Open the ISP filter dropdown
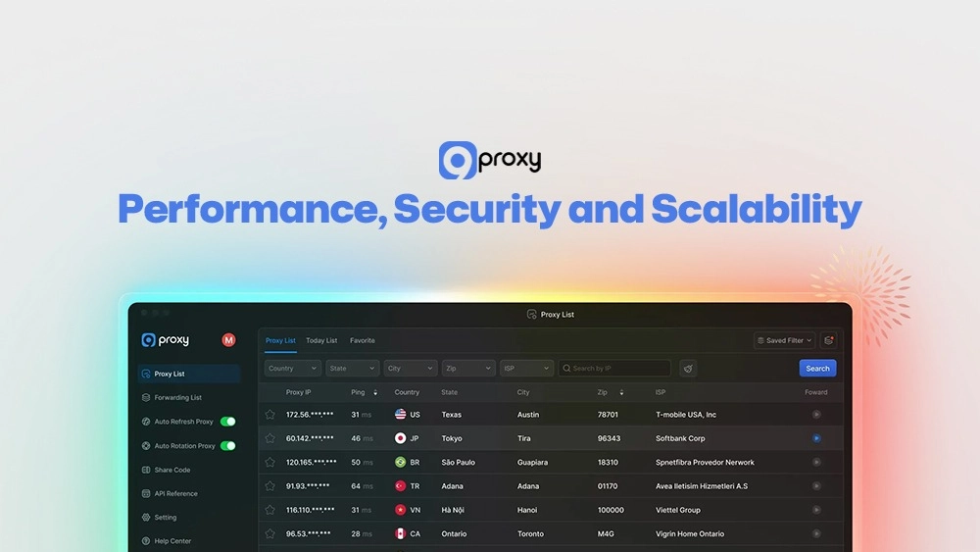This screenshot has width=980, height=552. coord(527,369)
